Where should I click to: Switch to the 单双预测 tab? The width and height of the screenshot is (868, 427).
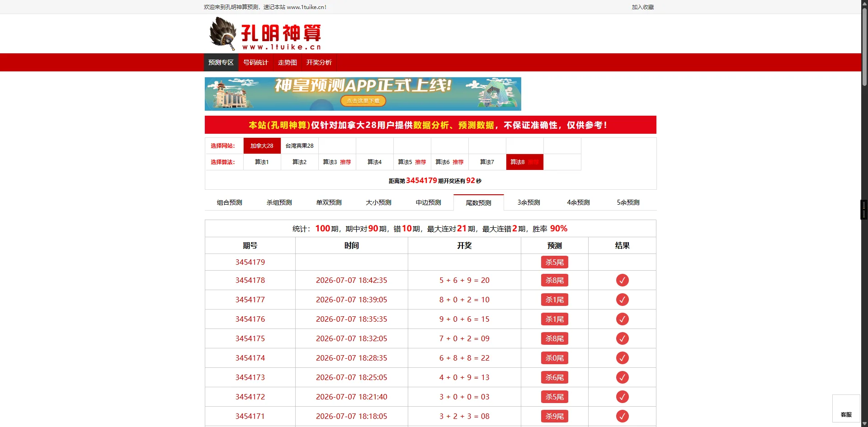click(329, 202)
